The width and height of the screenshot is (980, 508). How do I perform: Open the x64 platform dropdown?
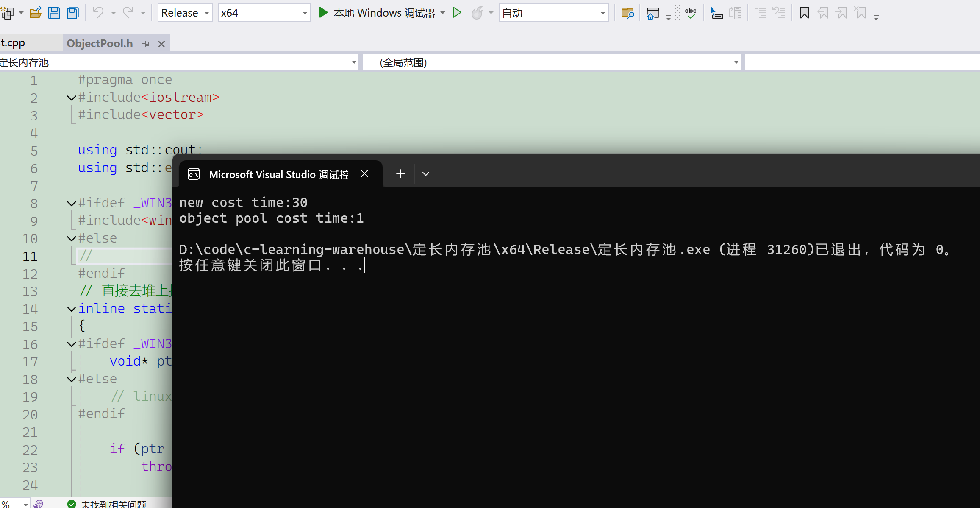tap(264, 13)
